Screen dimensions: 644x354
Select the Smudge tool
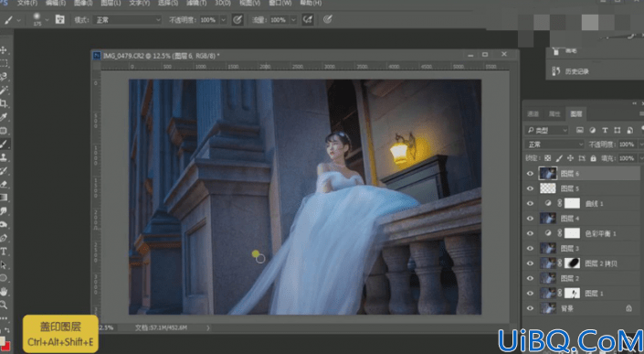click(x=4, y=211)
